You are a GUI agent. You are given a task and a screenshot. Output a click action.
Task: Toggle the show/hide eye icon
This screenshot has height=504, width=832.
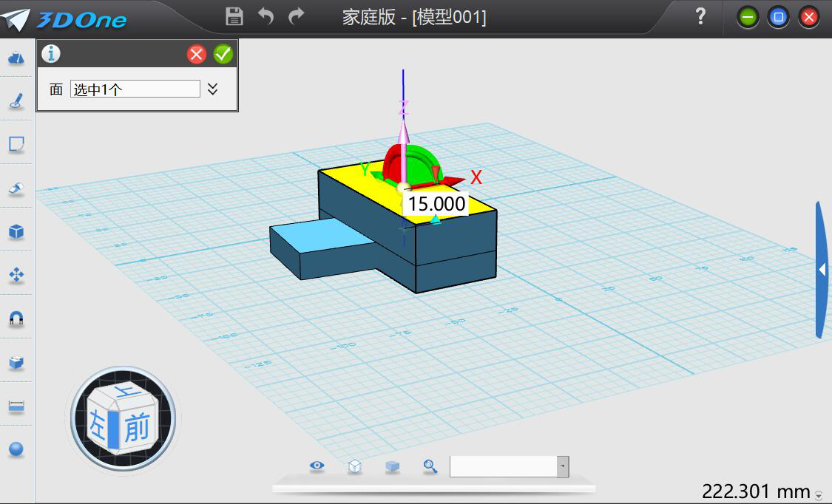[317, 466]
